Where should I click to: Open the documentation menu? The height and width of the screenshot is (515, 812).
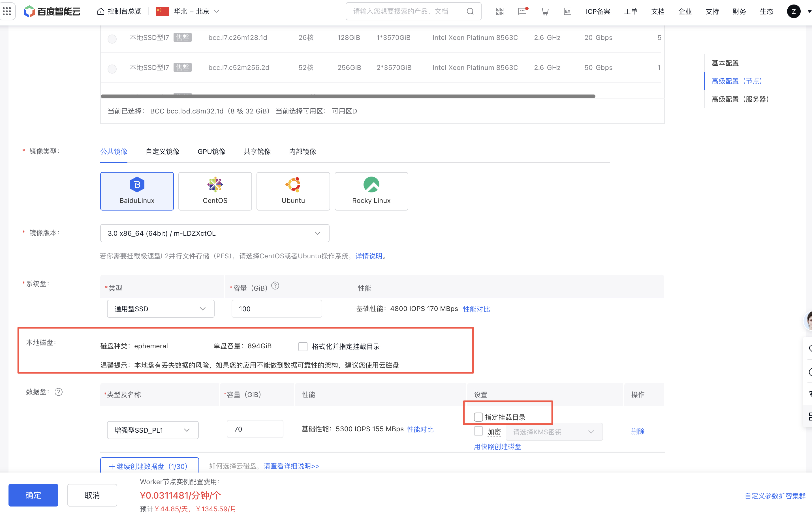658,11
